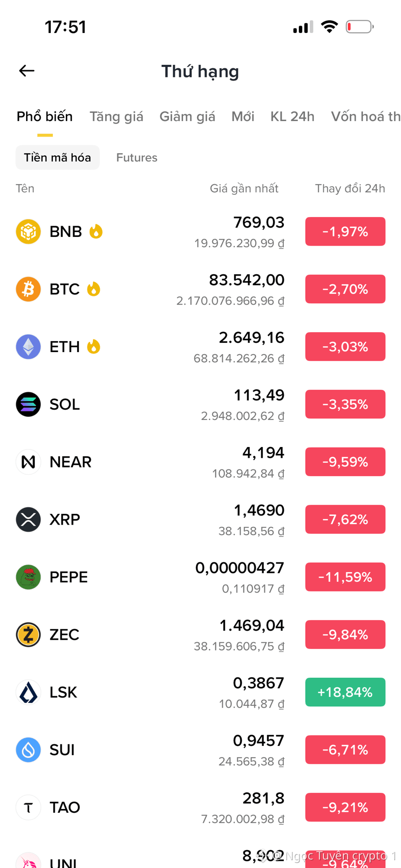Switch to the Giảm giá tab

coord(187,117)
